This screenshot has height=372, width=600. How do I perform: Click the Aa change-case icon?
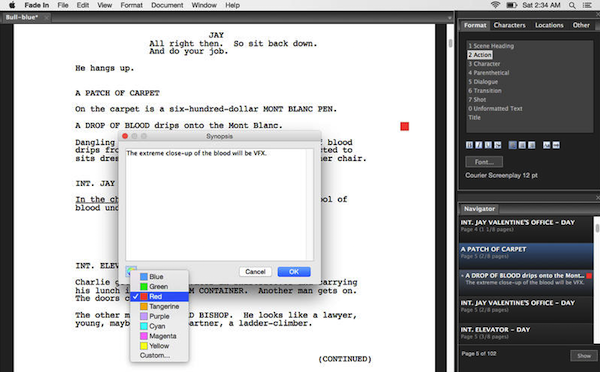(x=546, y=145)
